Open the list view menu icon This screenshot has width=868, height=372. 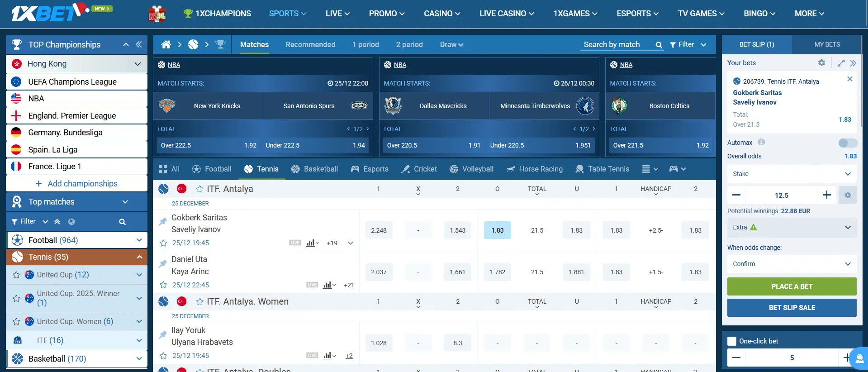(x=650, y=169)
